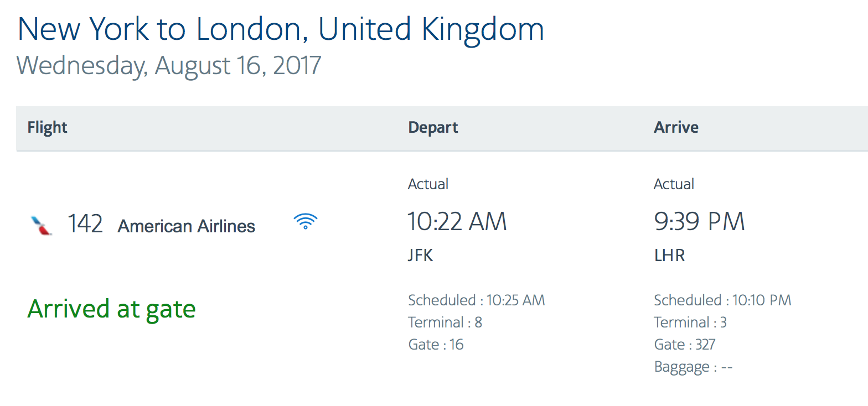Click the arrival Gate 327 text
868x406 pixels.
[684, 345]
